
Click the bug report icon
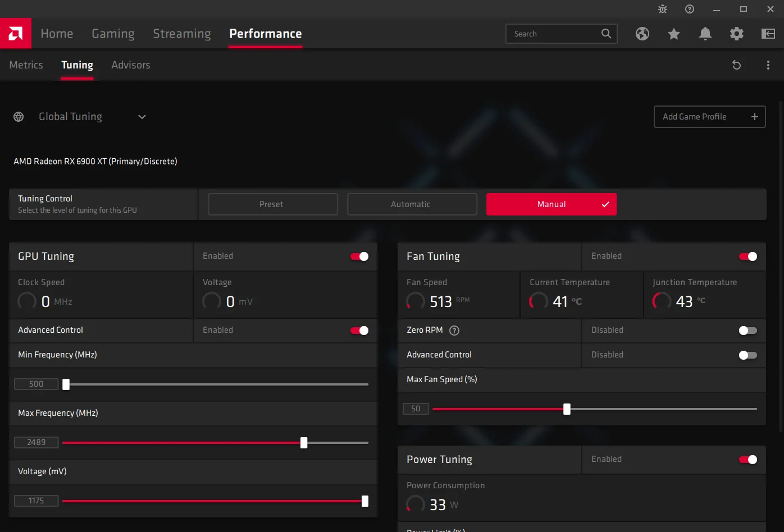pos(663,9)
